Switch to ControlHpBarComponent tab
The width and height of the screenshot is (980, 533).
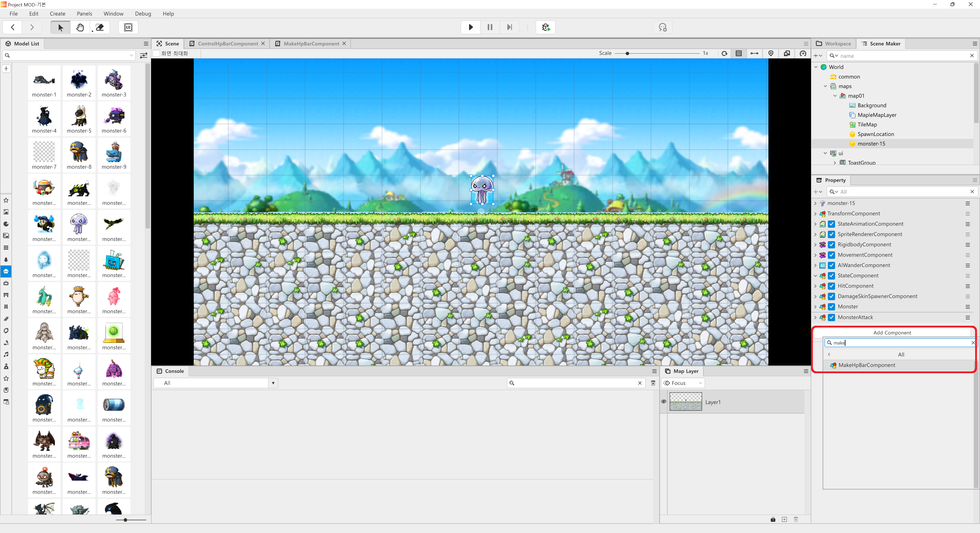click(x=228, y=44)
